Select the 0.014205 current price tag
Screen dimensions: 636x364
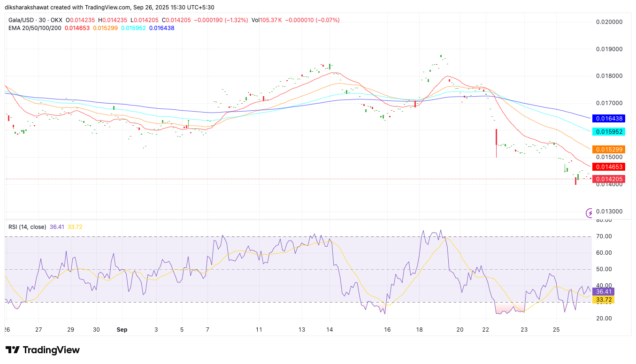tap(609, 179)
